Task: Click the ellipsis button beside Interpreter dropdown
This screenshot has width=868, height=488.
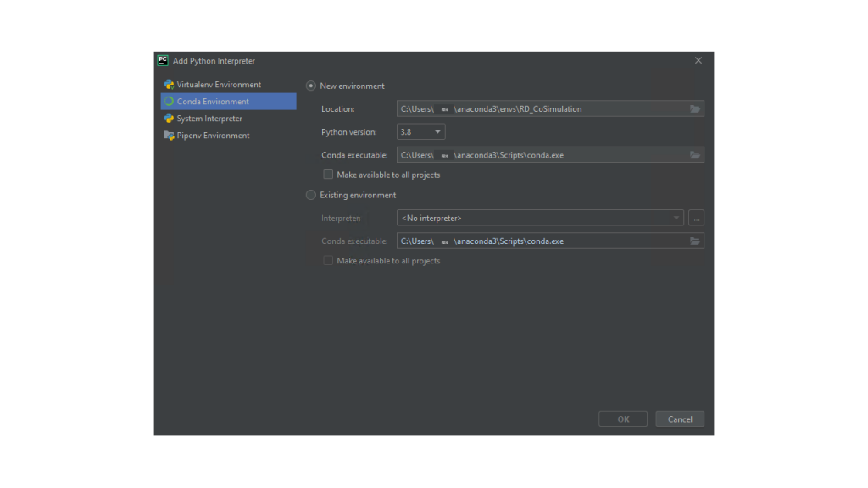Action: tap(696, 219)
